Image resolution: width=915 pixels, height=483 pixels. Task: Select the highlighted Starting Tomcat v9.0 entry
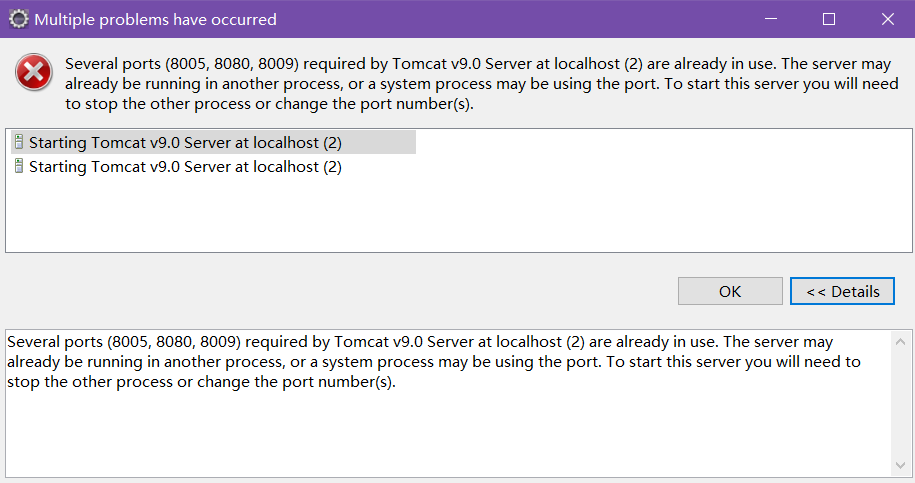pyautogui.click(x=213, y=142)
